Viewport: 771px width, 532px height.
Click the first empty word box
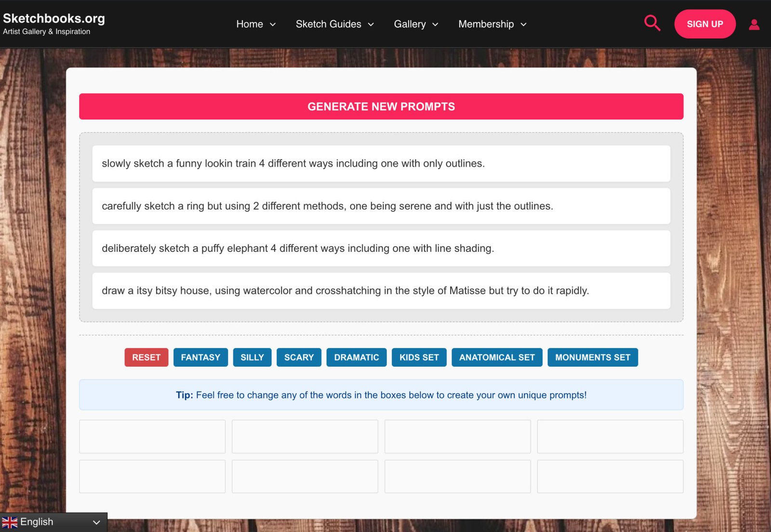[152, 437]
